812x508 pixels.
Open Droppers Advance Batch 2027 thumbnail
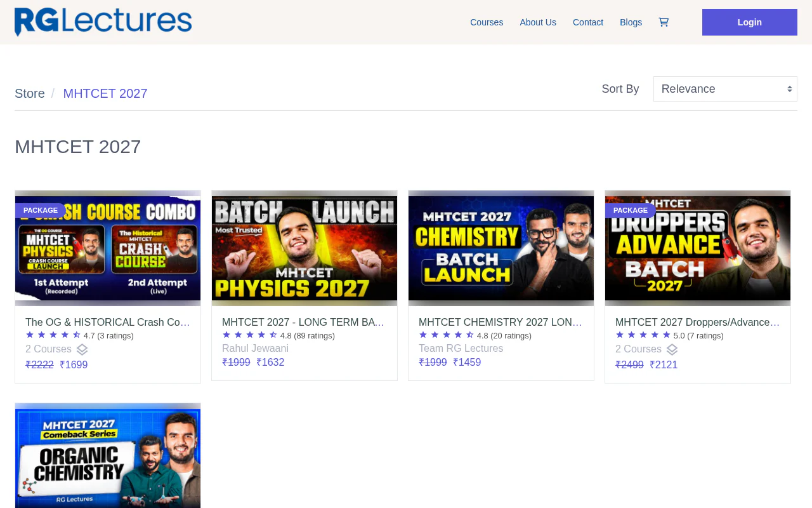click(698, 248)
